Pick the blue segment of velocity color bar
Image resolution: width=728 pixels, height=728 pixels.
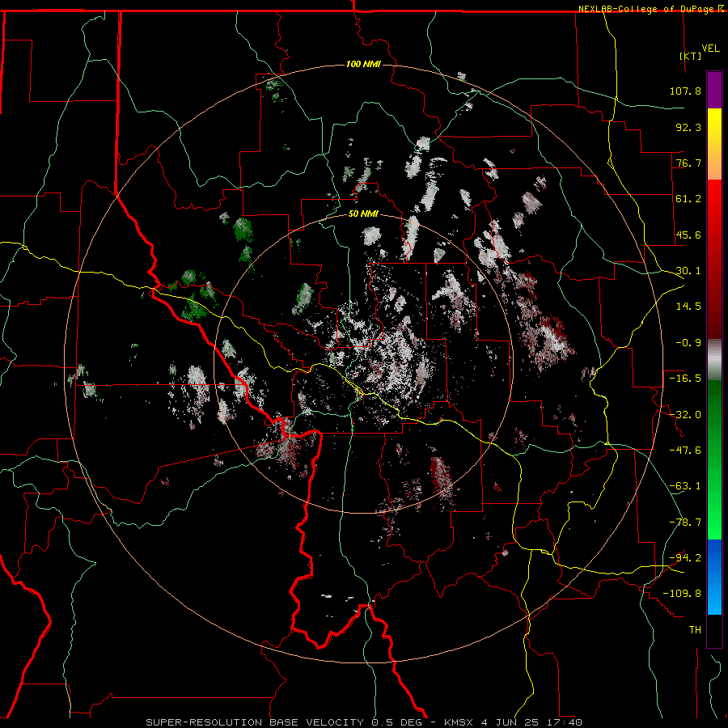click(x=714, y=577)
